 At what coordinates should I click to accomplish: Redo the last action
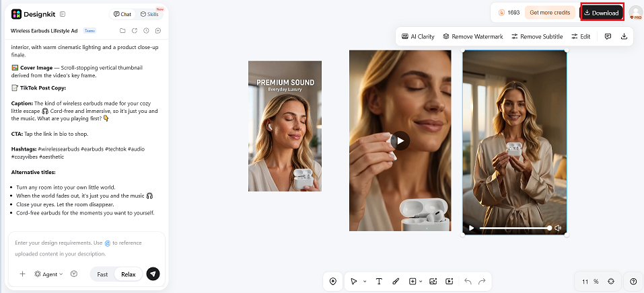coord(482,281)
